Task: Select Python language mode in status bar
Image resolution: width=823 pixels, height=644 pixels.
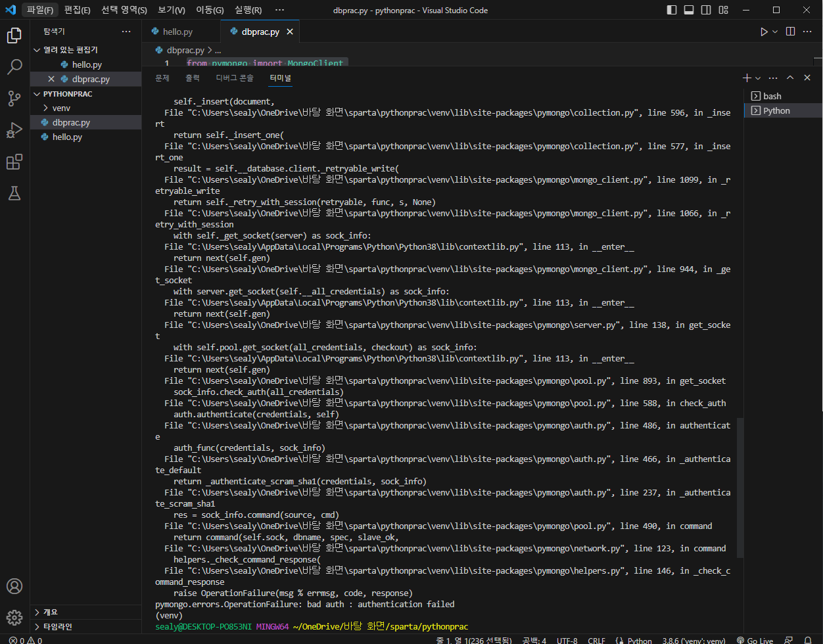Action: coord(640,640)
